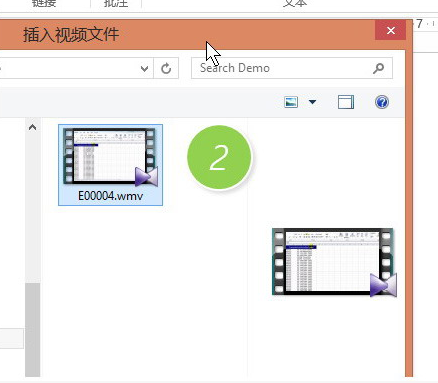Select the E00004.wmv video file
This screenshot has height=383, width=438.
pyautogui.click(x=110, y=165)
